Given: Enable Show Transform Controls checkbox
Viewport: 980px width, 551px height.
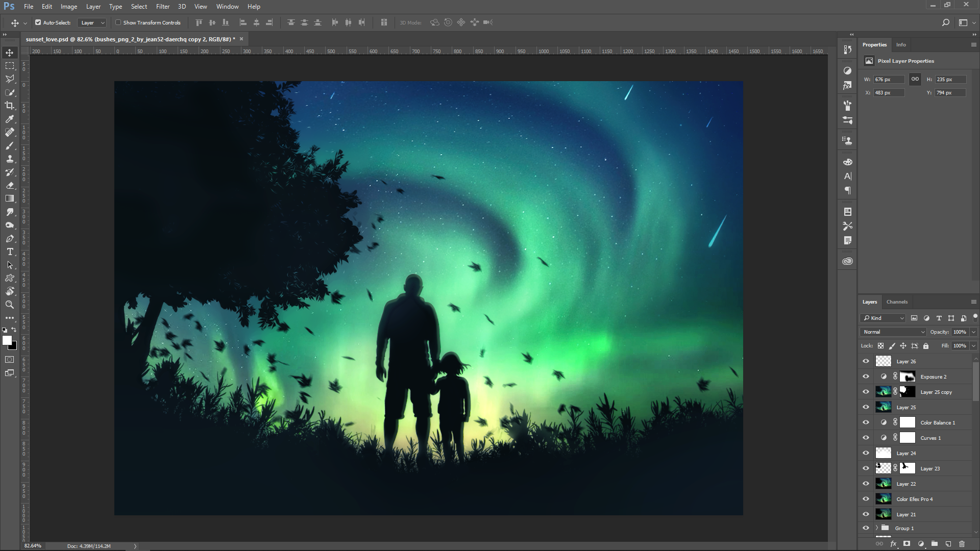Looking at the screenshot, I should pyautogui.click(x=118, y=22).
